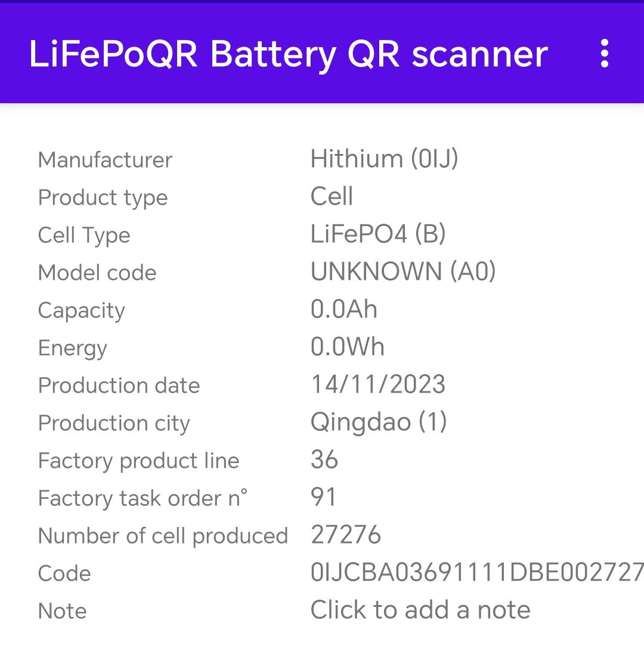Tap the Note label
Viewport: 644px width, 654px height.
click(x=62, y=611)
